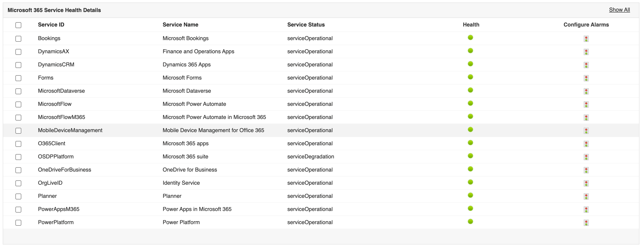Click 'Microsoft 365 apps' service name
The image size is (644, 247).
(x=186, y=143)
